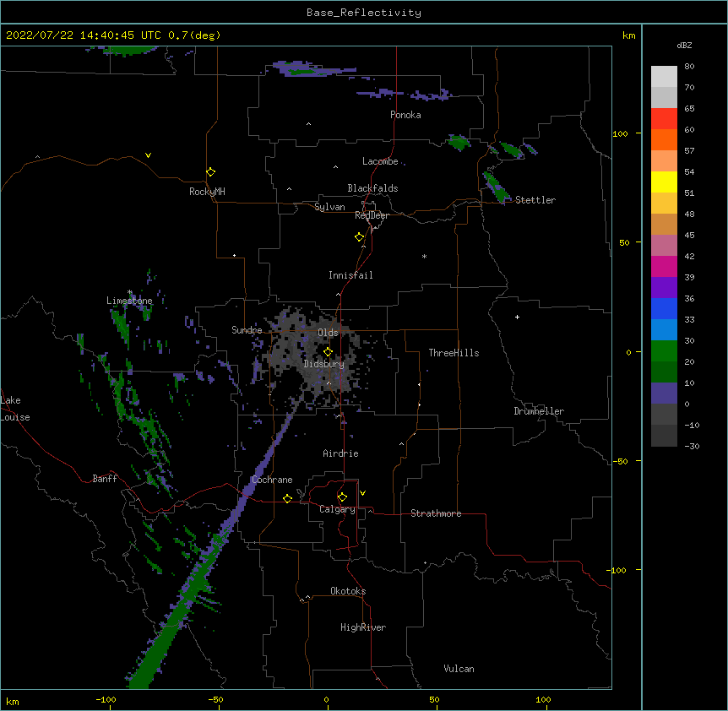728x711 pixels.
Task: Click the HighRiver label
Action: click(x=363, y=627)
